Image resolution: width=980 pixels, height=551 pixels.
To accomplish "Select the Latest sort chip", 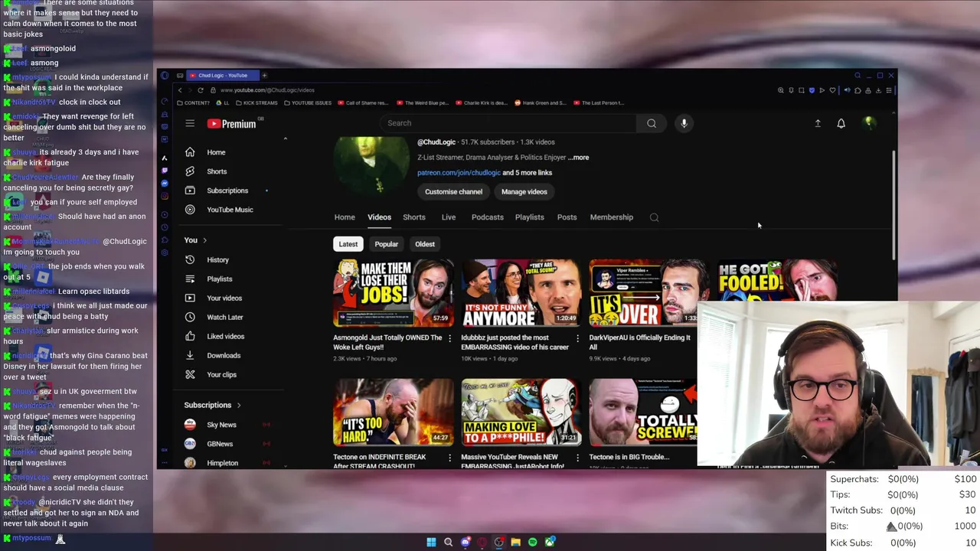I will pos(348,244).
